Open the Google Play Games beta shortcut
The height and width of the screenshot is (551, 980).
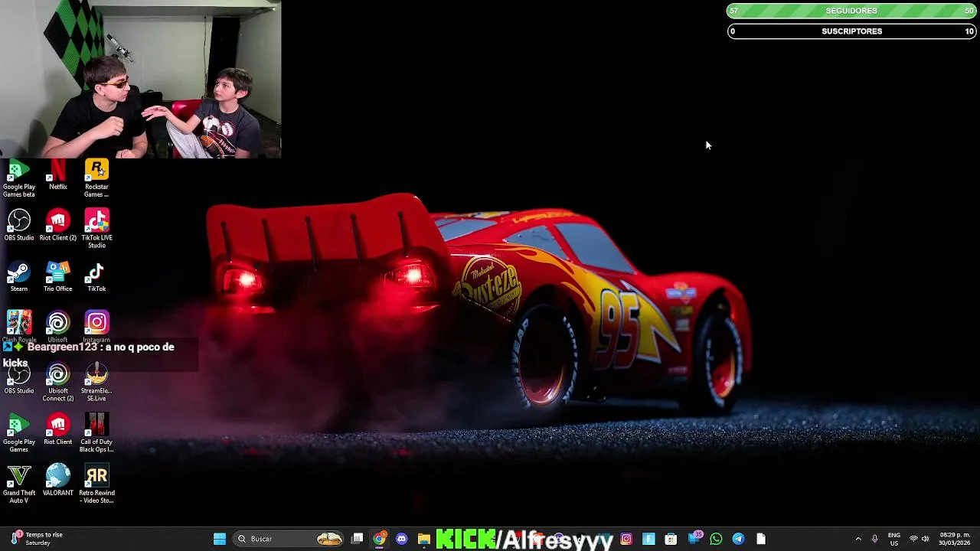[19, 178]
